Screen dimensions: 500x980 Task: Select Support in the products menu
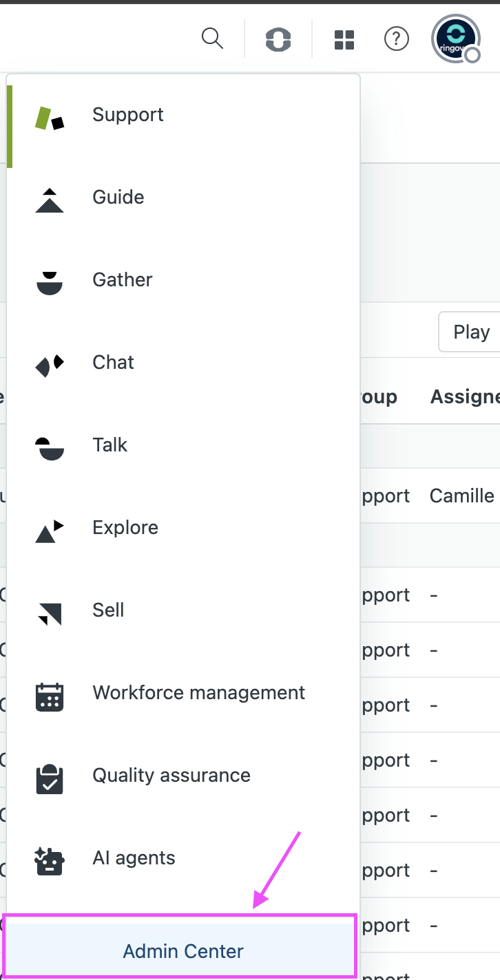(x=183, y=115)
